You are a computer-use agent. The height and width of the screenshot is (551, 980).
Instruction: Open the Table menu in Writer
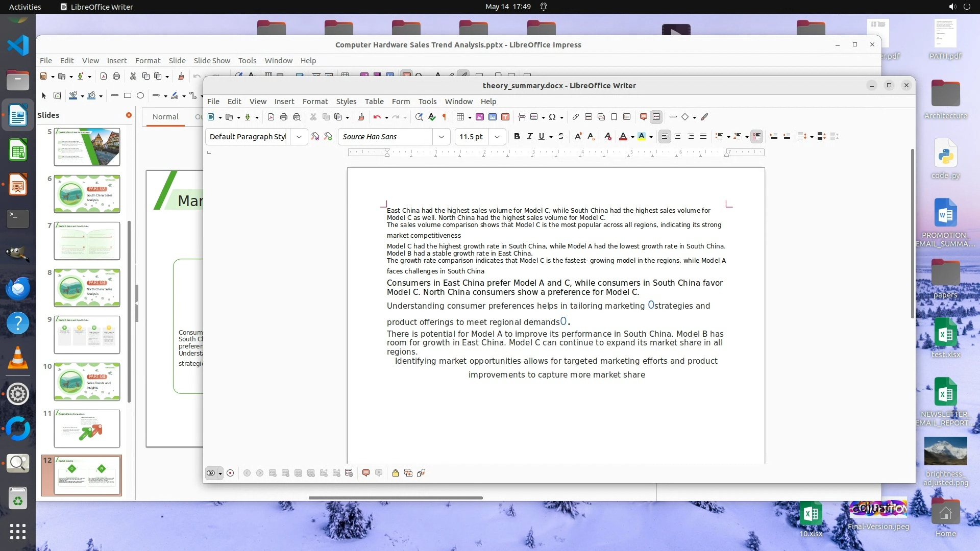pyautogui.click(x=374, y=101)
